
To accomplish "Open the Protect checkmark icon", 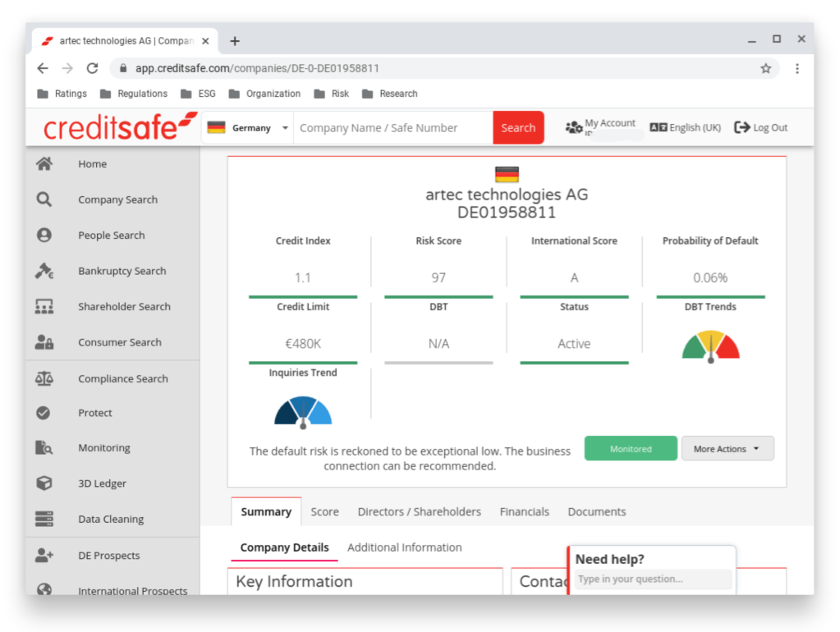I will [44, 413].
